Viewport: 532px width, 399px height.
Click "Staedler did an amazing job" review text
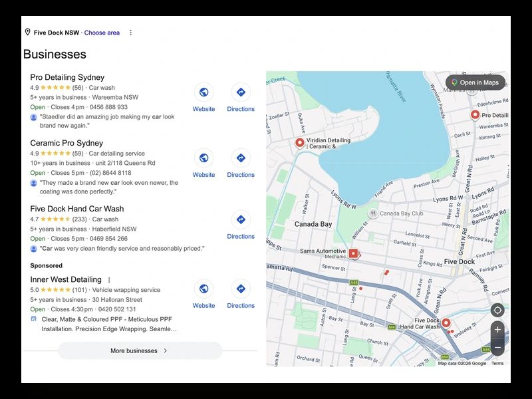pos(107,121)
